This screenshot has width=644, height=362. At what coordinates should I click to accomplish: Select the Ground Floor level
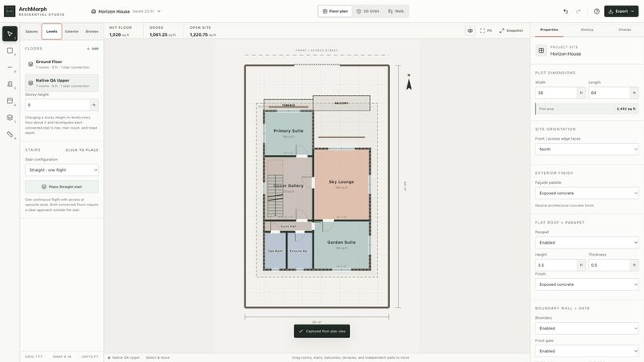pyautogui.click(x=62, y=64)
